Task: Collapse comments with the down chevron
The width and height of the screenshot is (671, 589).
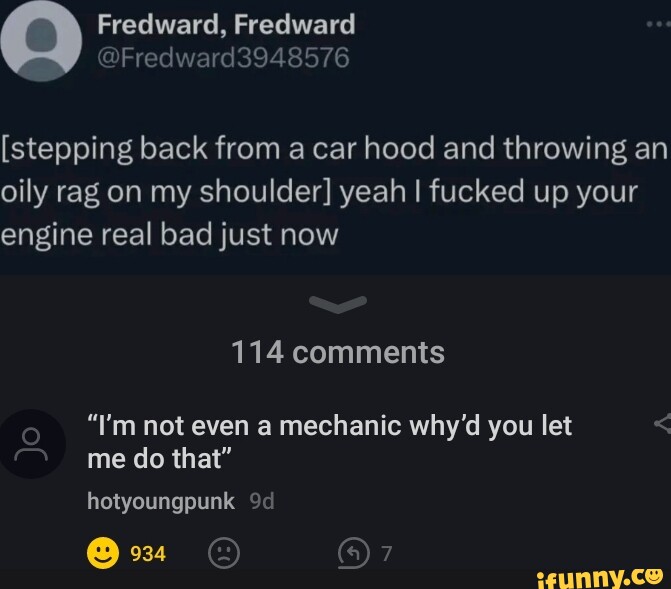Action: tap(338, 304)
